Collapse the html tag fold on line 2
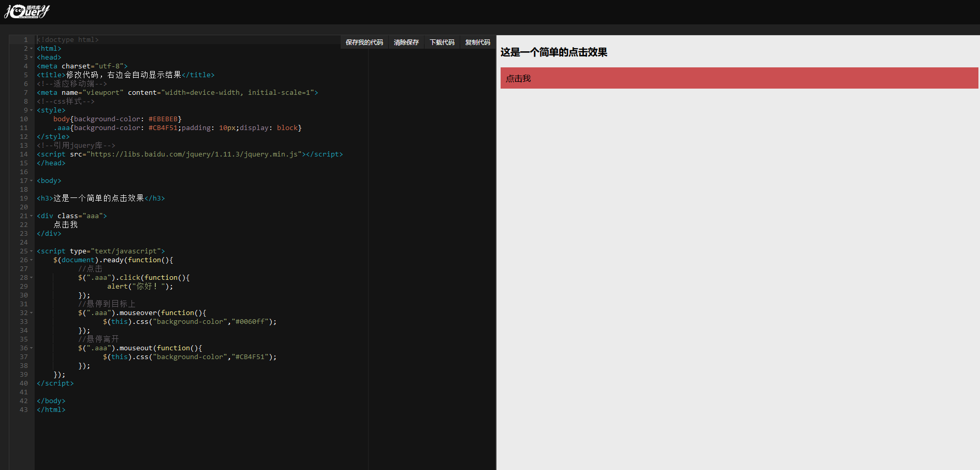Image resolution: width=980 pixels, height=470 pixels. 31,49
